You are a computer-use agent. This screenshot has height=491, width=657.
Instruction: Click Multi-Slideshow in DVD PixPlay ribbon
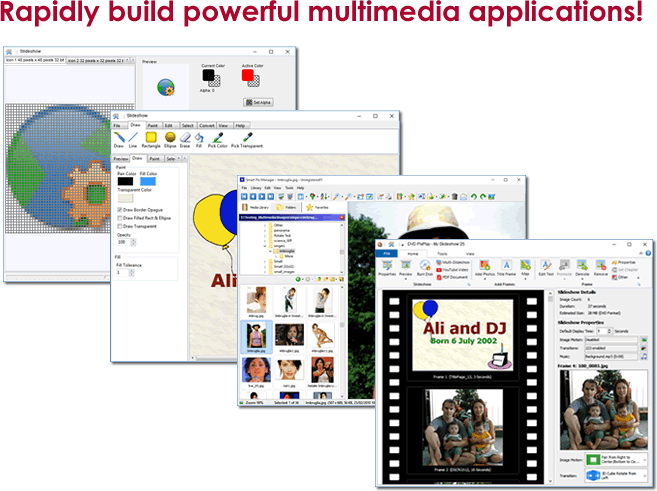[x=453, y=262]
